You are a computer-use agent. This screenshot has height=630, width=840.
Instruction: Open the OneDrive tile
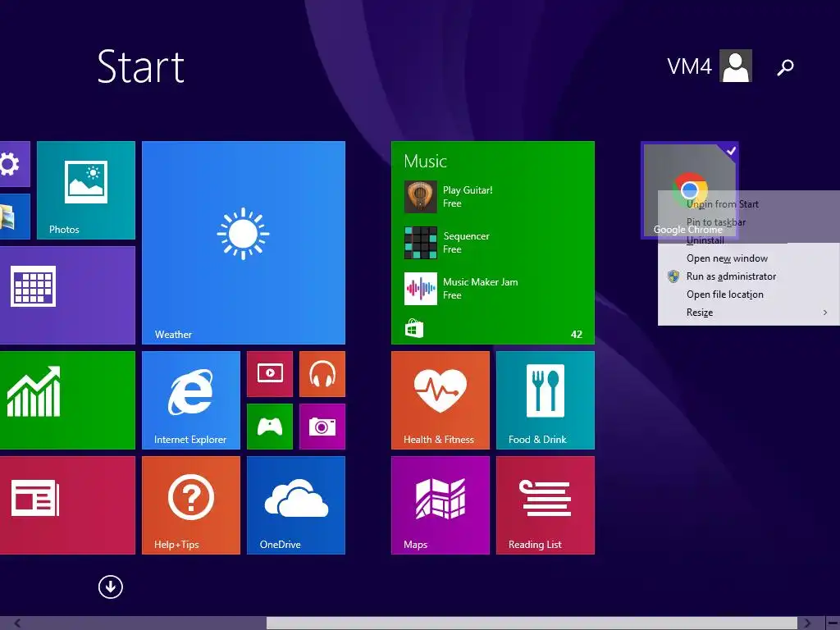pyautogui.click(x=295, y=505)
